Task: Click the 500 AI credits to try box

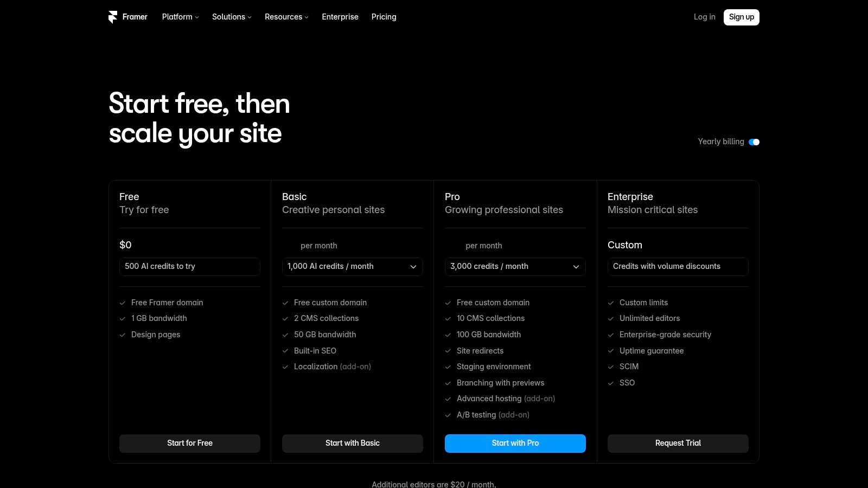Action: click(x=190, y=267)
